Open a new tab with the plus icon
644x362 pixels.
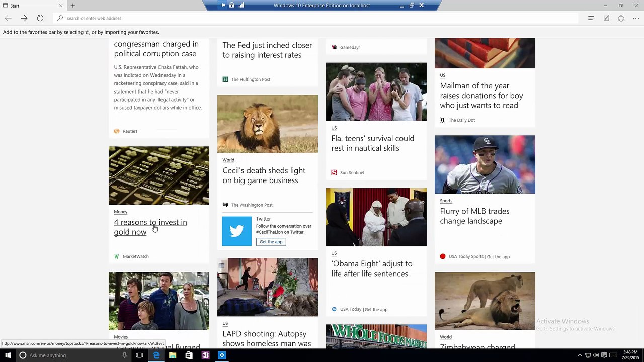72,6
